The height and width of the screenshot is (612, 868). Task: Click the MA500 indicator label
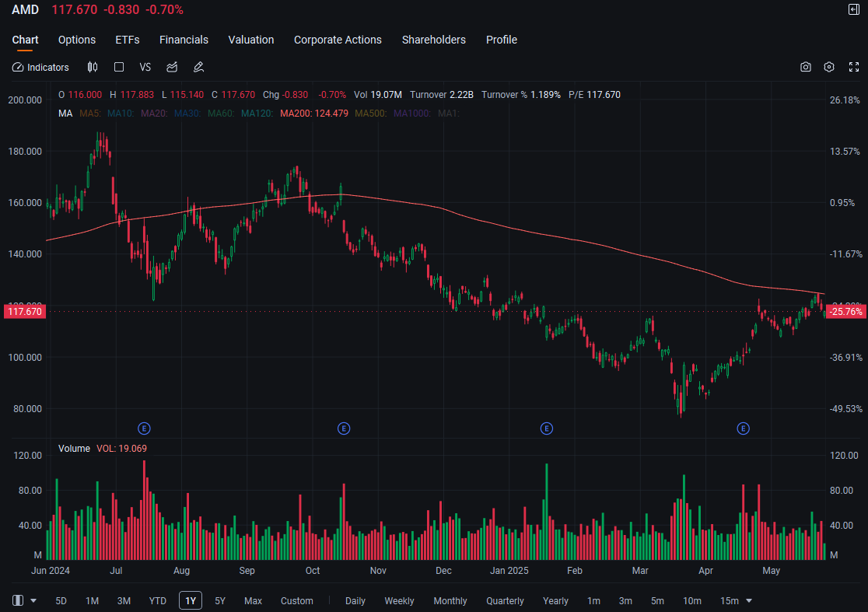point(371,113)
